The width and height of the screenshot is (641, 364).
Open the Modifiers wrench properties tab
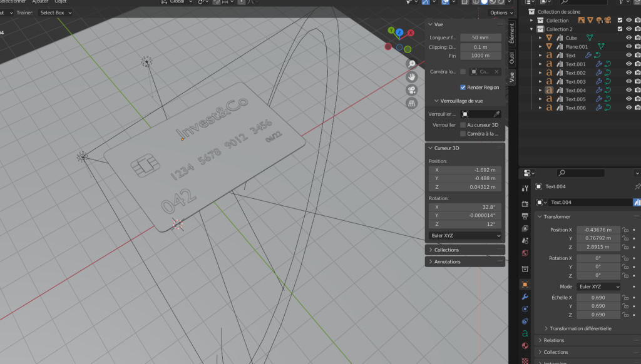click(x=525, y=296)
